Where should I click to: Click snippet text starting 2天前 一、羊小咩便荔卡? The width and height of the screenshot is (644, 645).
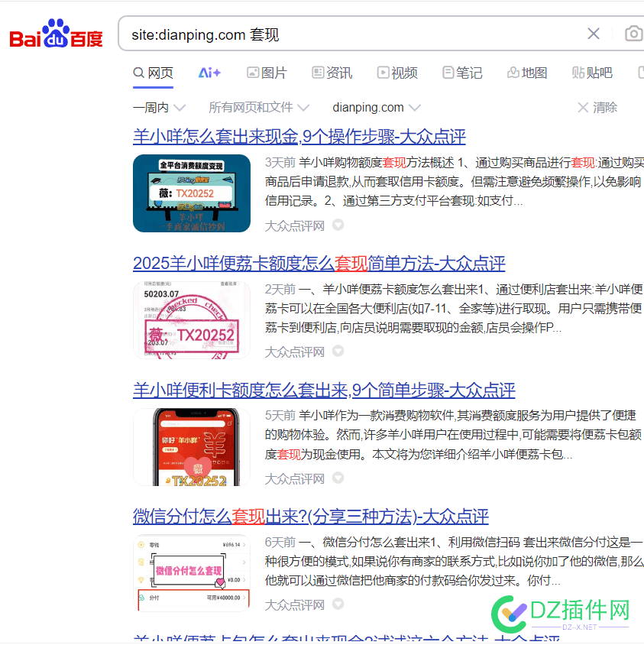click(x=454, y=309)
